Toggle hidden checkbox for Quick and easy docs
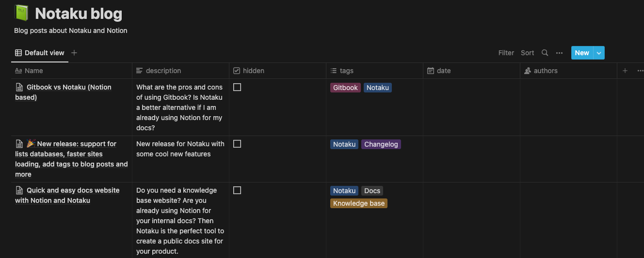644x258 pixels. 237,190
